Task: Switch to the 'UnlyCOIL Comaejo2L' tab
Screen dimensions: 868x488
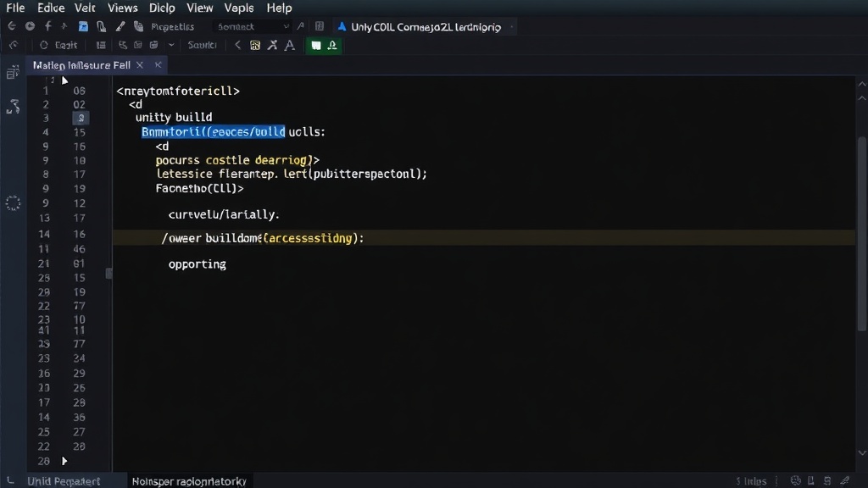Action: [x=426, y=27]
